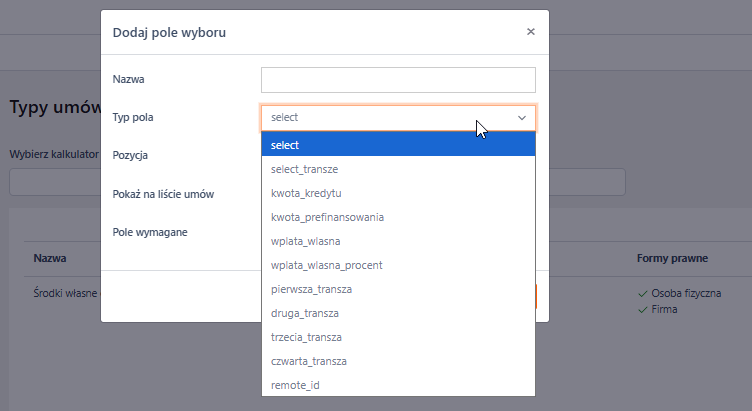Click the Pokaż na liście umów label
The width and height of the screenshot is (752, 411).
164,194
